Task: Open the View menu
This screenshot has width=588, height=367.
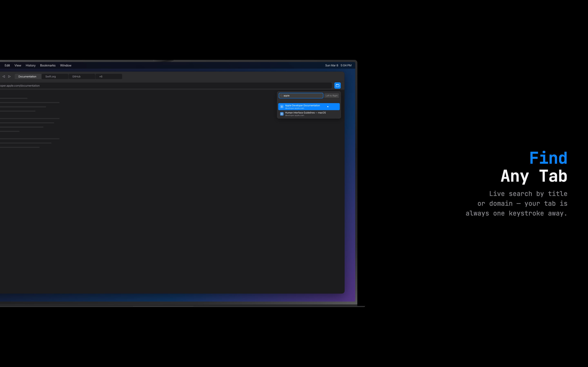Action: (x=18, y=65)
